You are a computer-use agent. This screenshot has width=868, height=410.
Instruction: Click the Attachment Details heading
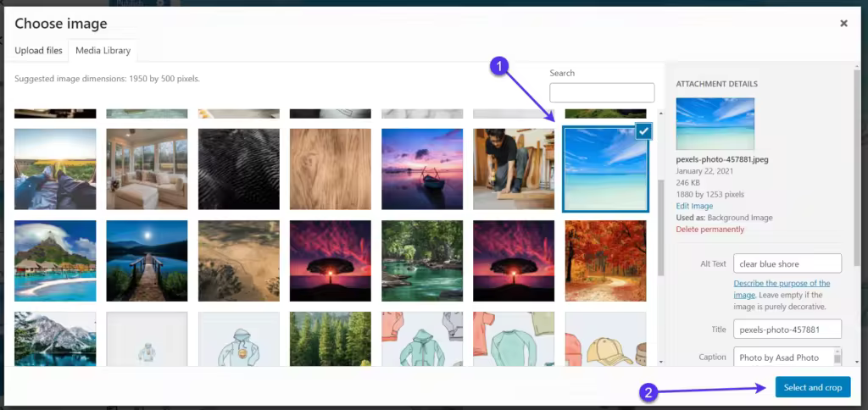(717, 84)
